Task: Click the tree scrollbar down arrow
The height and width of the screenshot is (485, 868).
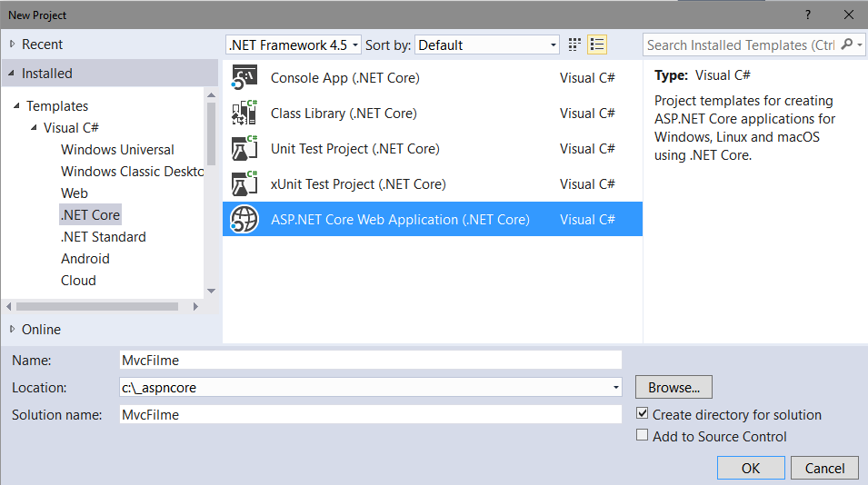Action: point(211,291)
